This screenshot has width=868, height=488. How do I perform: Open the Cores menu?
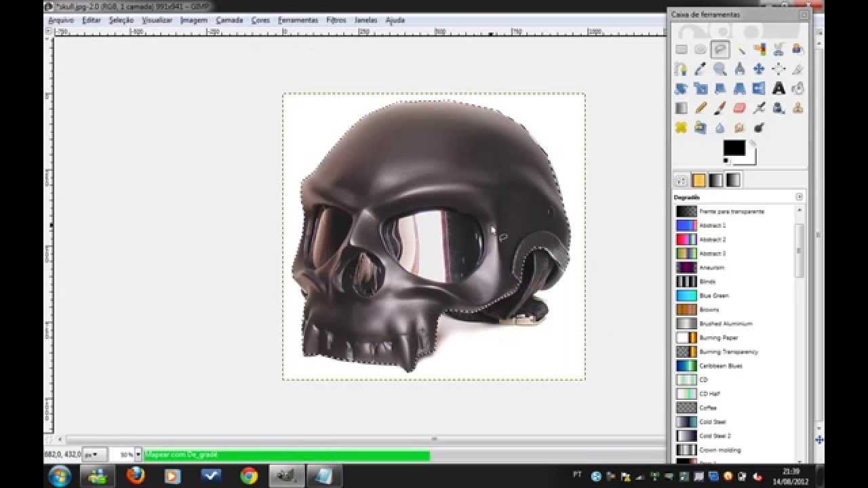(260, 20)
